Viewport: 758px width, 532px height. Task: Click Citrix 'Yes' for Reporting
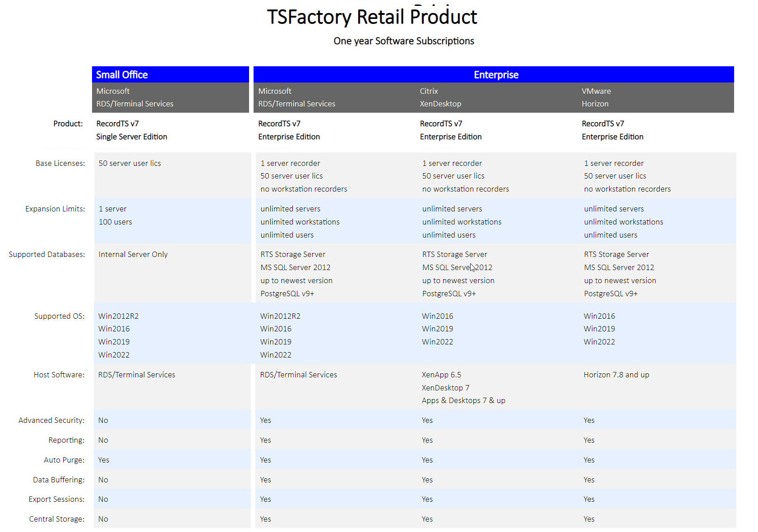[x=427, y=440]
